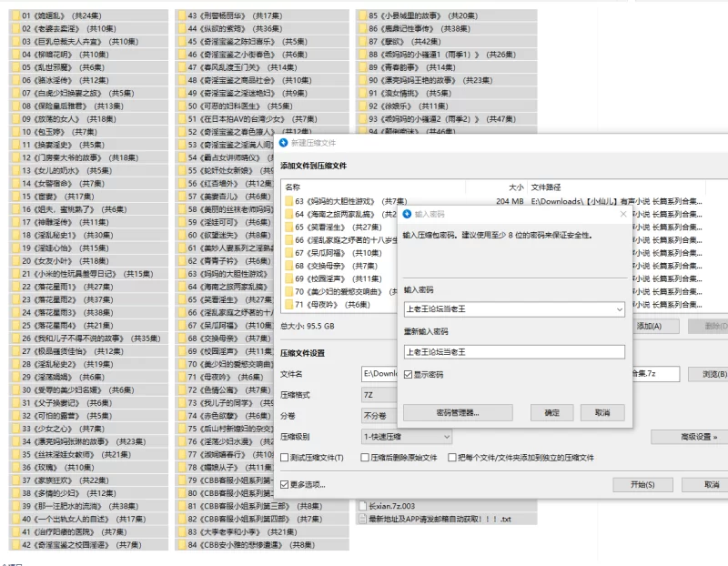Click folder icon of 92《徐娘乐》

pyautogui.click(x=362, y=106)
